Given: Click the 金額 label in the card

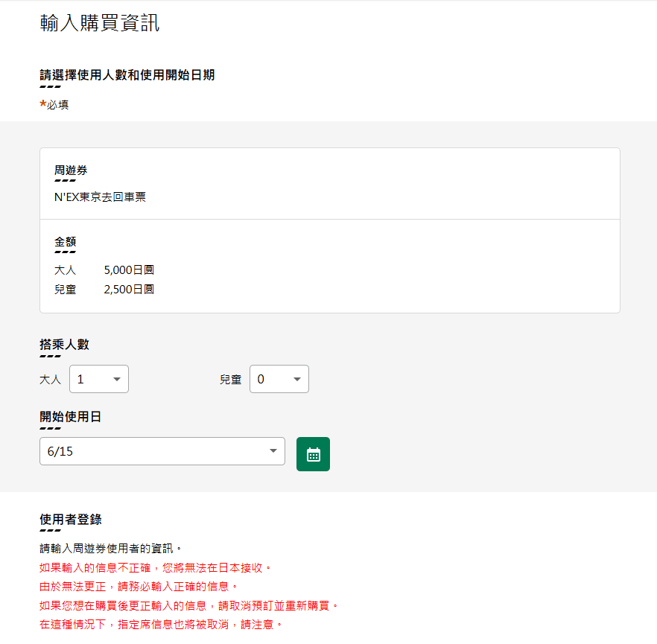Looking at the screenshot, I should pos(65,242).
